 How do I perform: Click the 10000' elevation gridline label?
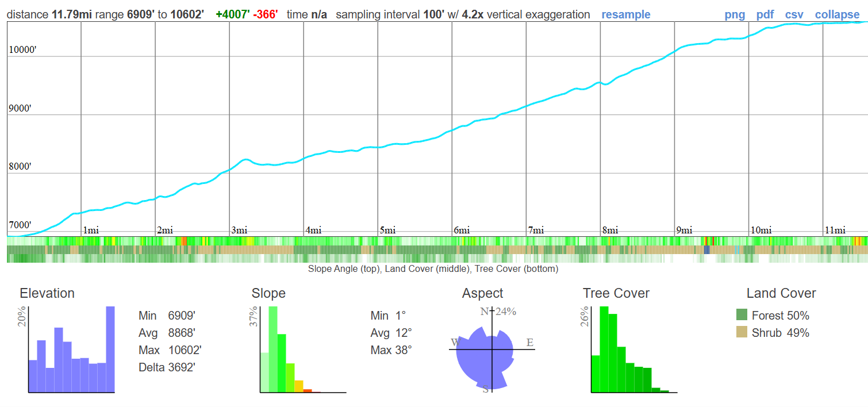coord(23,51)
